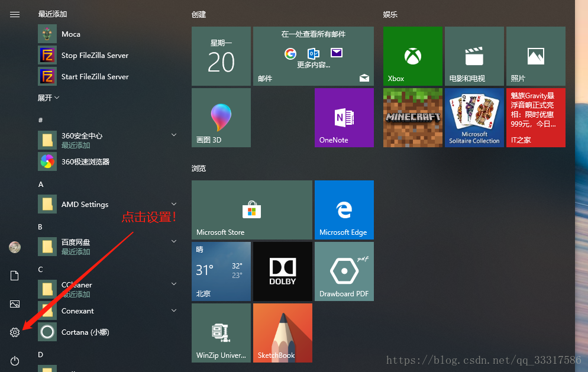588x372 pixels.
Task: Open Start FileZilla Server
Action: pos(107,76)
